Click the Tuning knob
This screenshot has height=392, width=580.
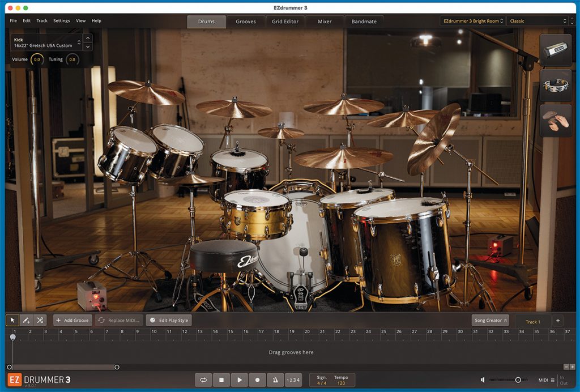72,59
